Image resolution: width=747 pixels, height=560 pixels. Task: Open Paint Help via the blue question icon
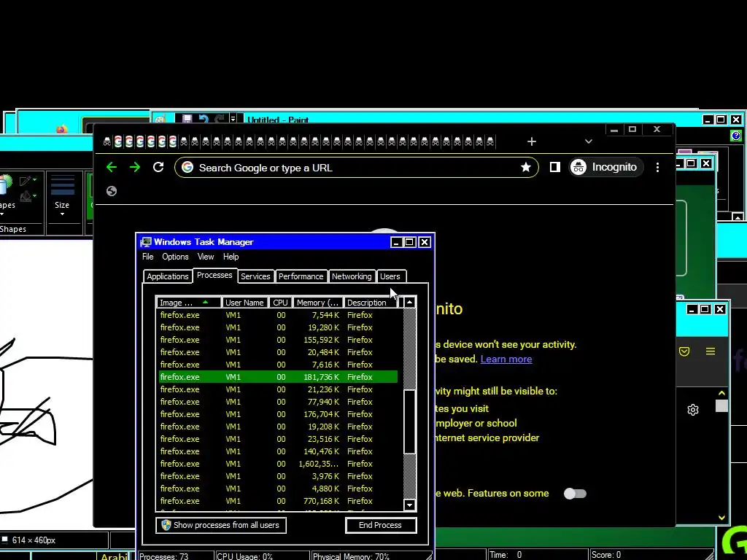736,136
